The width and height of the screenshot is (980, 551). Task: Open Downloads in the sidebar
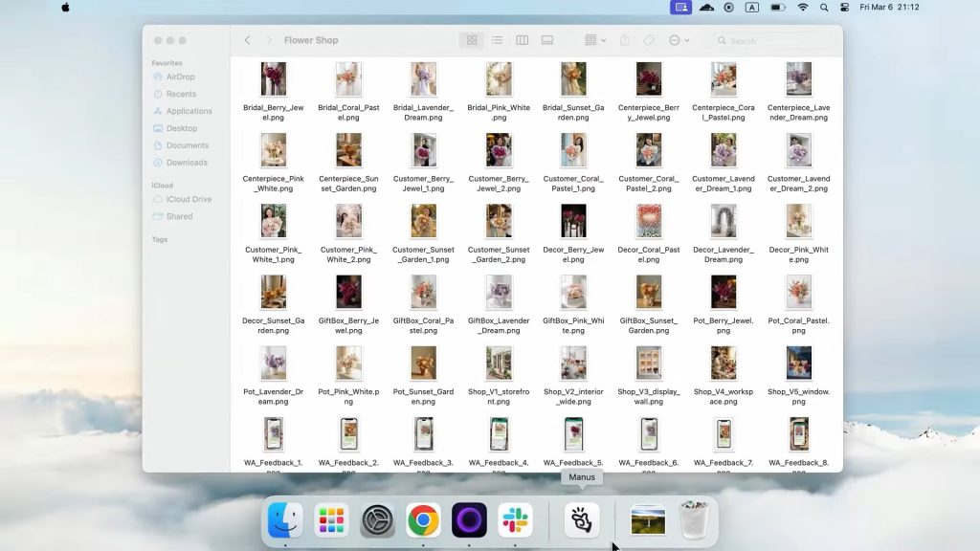186,163
